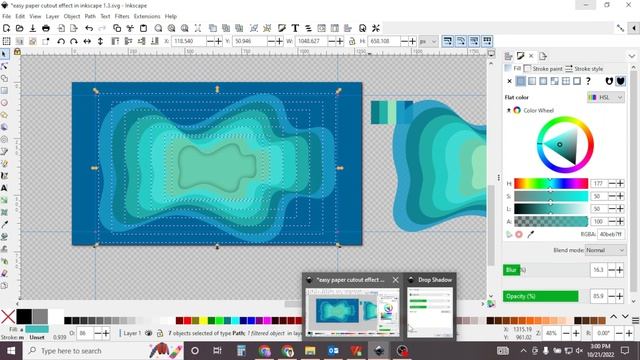The width and height of the screenshot is (640, 360).
Task: Select Unset paint question mark
Action: tap(588, 81)
